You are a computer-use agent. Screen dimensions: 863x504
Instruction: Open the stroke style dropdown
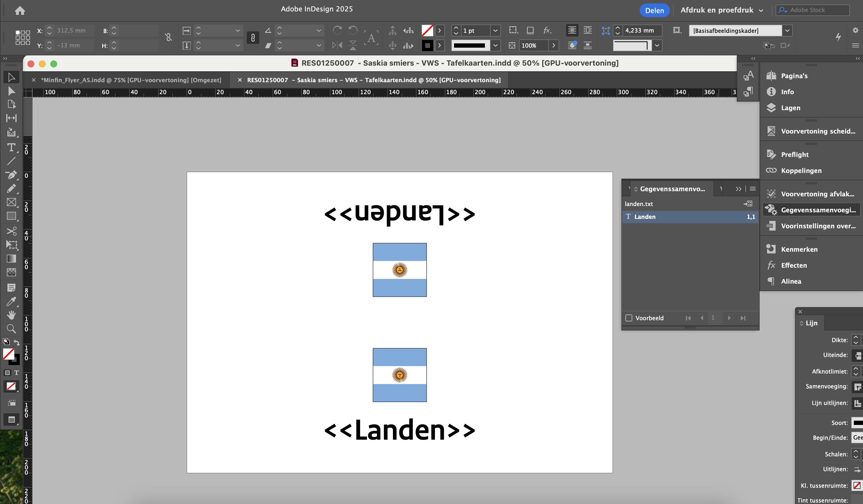[x=495, y=45]
